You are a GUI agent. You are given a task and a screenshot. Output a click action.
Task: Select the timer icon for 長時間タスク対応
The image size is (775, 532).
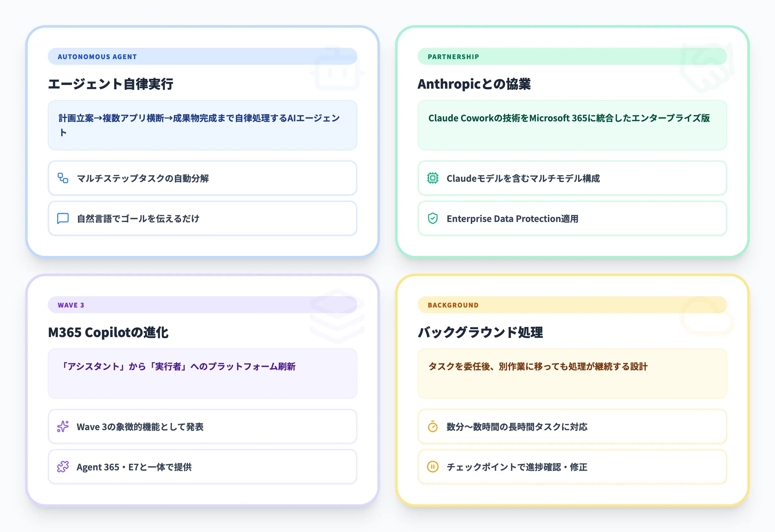click(x=432, y=427)
